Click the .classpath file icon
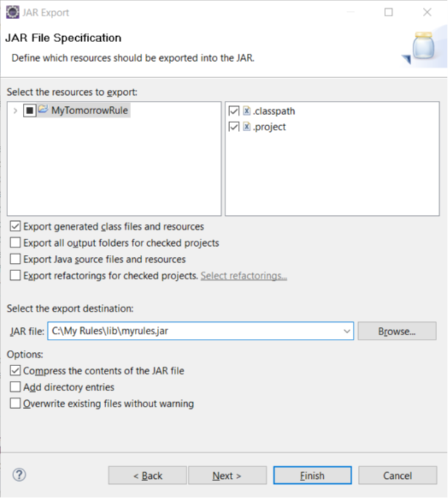The image size is (448, 498). tap(247, 111)
